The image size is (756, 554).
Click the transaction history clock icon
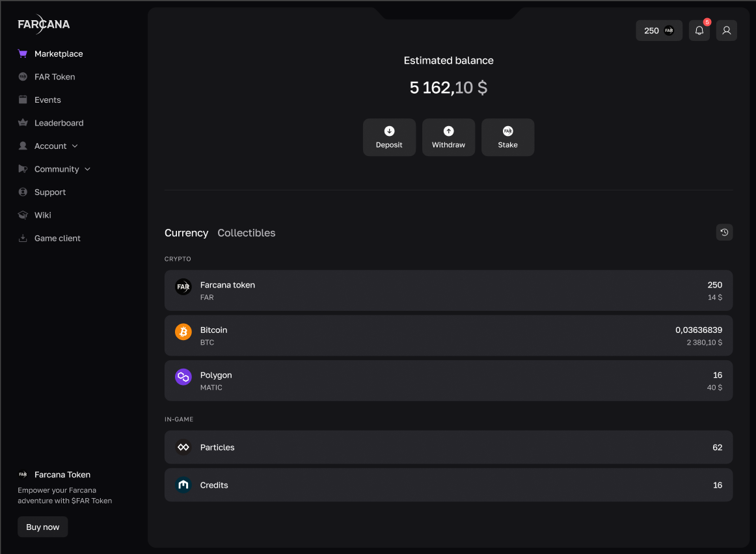click(x=724, y=232)
